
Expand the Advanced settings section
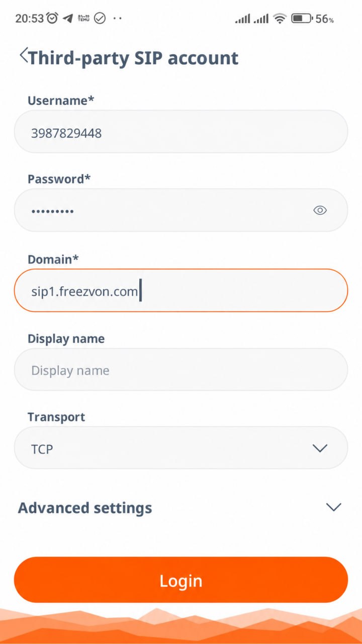[181, 507]
